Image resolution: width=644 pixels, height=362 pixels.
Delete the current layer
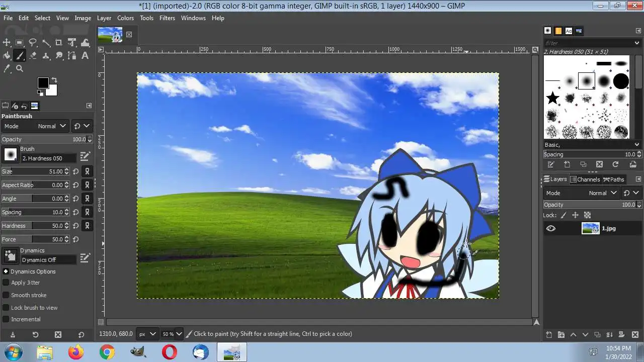[x=634, y=335]
